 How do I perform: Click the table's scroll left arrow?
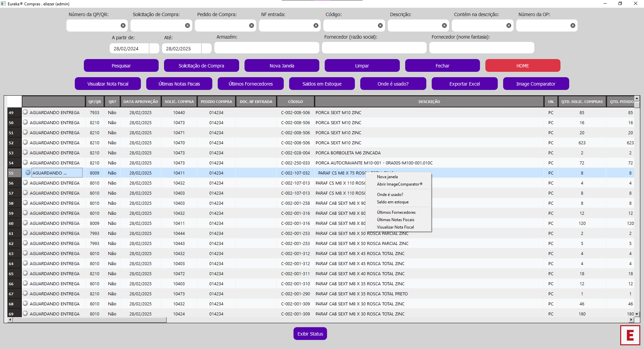click(10, 320)
